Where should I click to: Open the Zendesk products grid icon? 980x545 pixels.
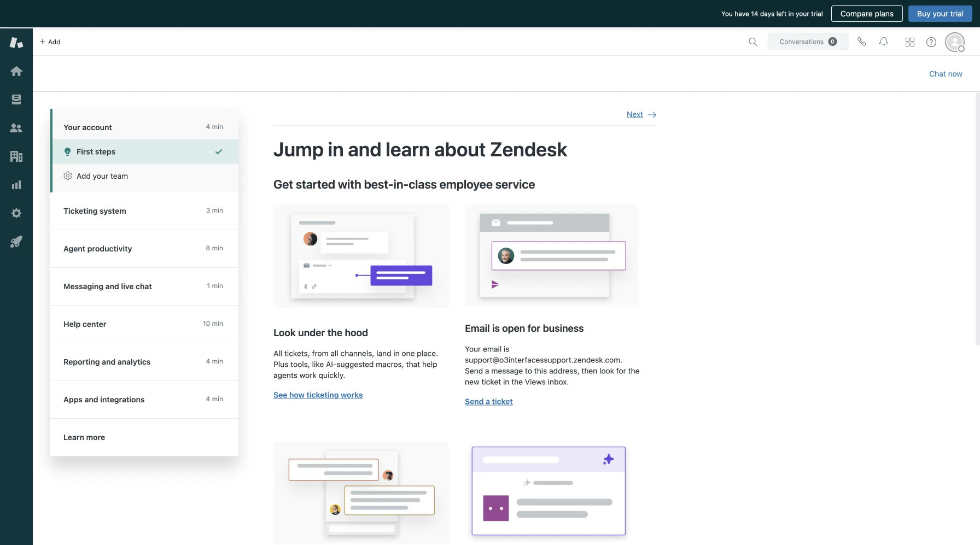910,42
